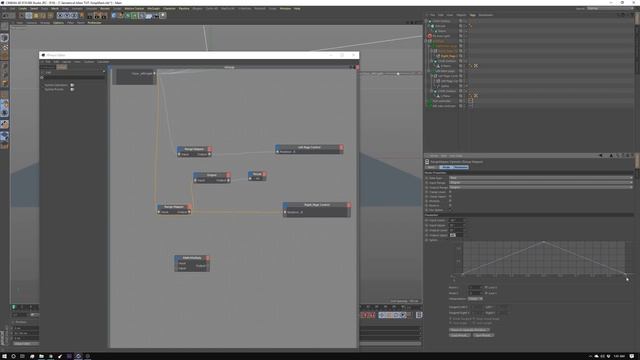Click the spline Pen icon
Image resolution: width=640 pixels, height=360 pixels.
pyautogui.click(x=121, y=16)
